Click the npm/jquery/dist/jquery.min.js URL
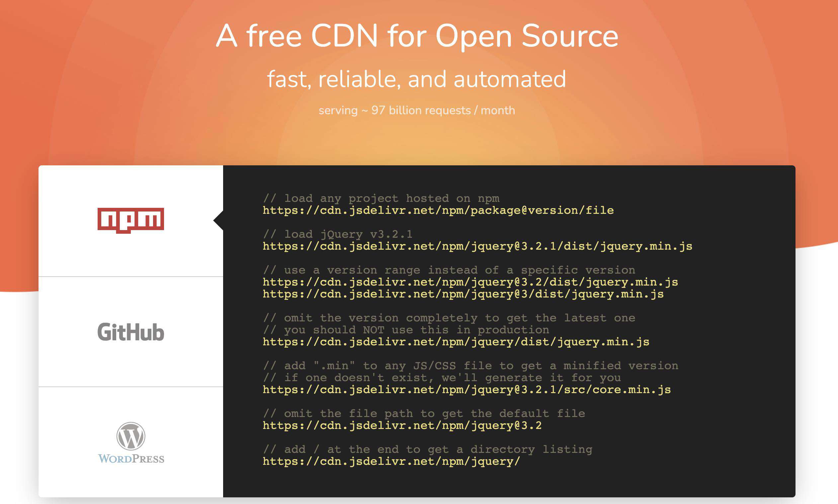Image resolution: width=838 pixels, height=504 pixels. click(456, 342)
